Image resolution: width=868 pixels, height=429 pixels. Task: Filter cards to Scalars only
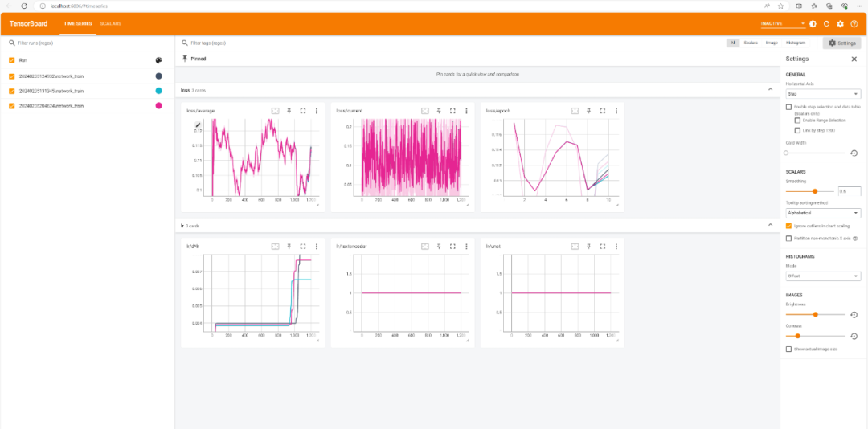(751, 43)
